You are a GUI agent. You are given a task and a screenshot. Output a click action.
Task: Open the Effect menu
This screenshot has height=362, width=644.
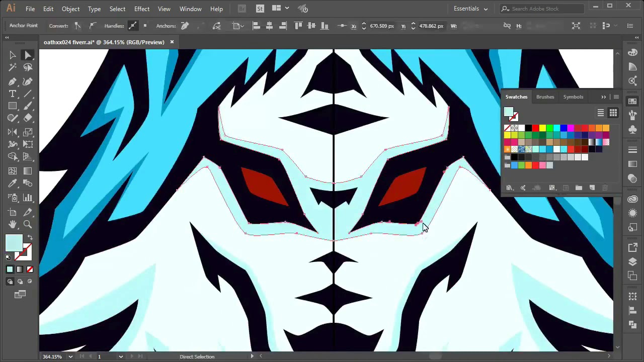click(142, 9)
